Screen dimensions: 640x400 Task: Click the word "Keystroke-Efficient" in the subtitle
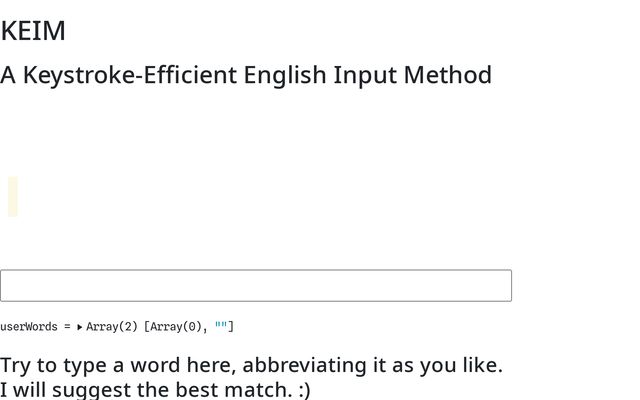pyautogui.click(x=130, y=75)
